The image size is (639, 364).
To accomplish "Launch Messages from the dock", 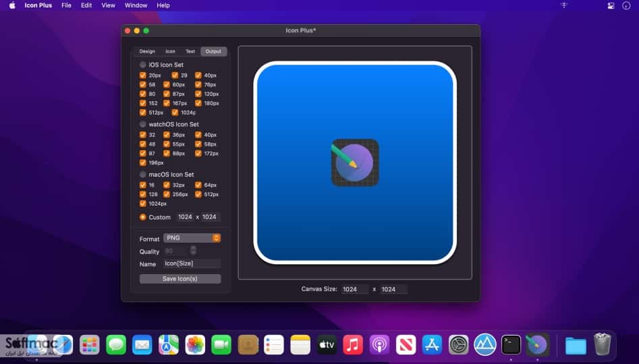I will (x=116, y=345).
